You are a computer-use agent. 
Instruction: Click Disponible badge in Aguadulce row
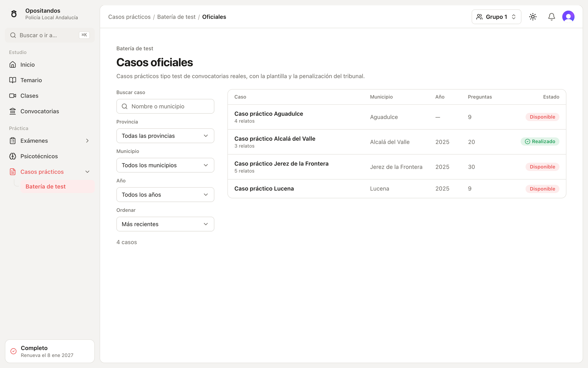click(542, 117)
